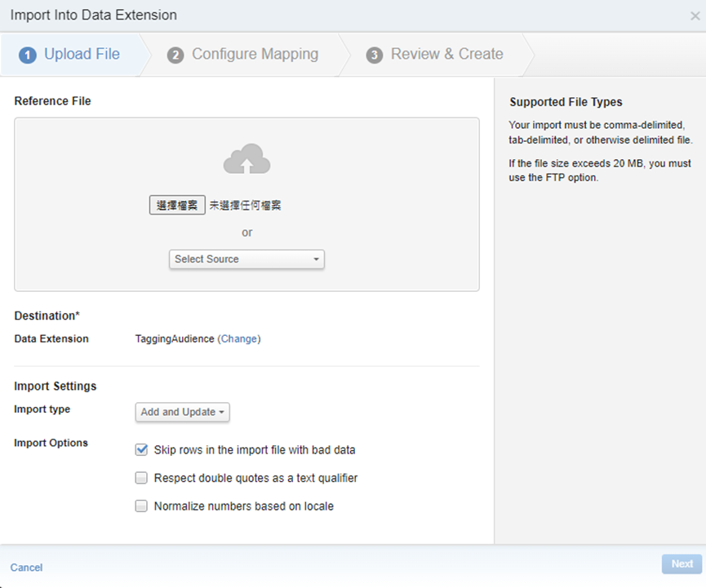Click the step 1 number badge
Image resolution: width=706 pixels, height=588 pixels.
pyautogui.click(x=28, y=55)
